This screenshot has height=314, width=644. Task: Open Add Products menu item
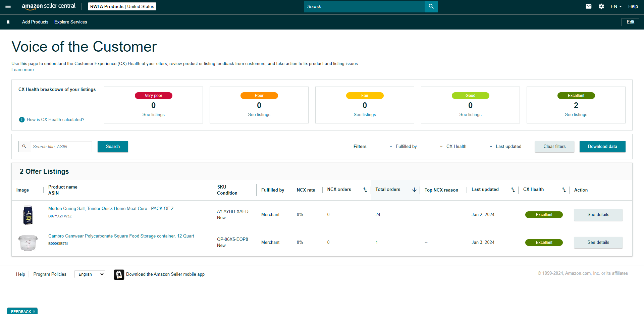click(35, 22)
